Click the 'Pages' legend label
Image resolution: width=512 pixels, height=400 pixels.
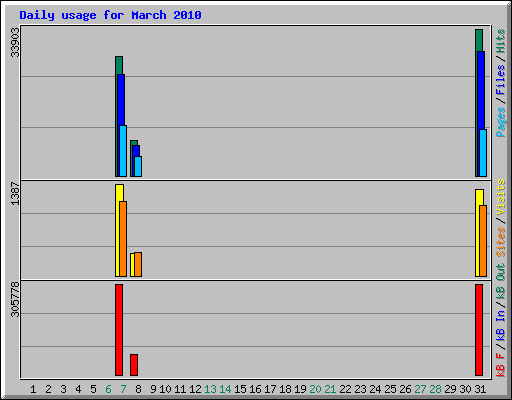(501, 122)
